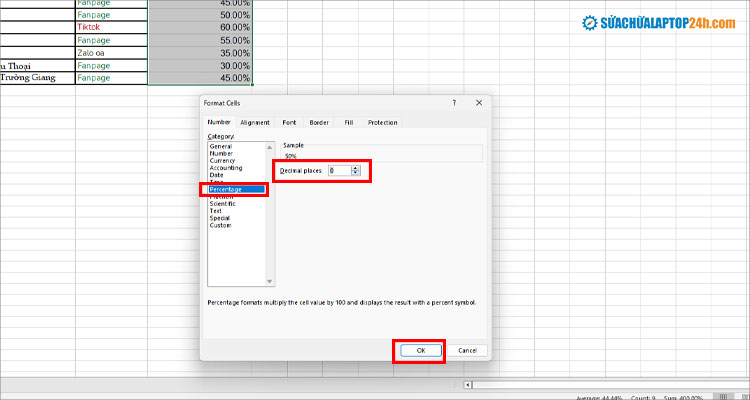Pick the Date category
Screen dimensions: 750x400
216,175
